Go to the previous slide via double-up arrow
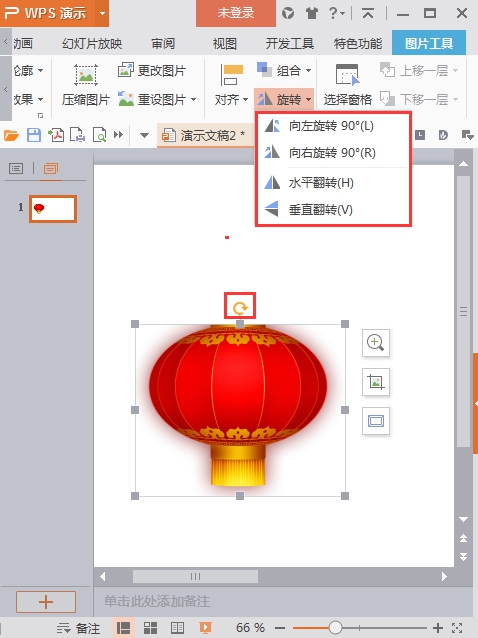Image resolution: width=478 pixels, height=638 pixels. point(463,538)
